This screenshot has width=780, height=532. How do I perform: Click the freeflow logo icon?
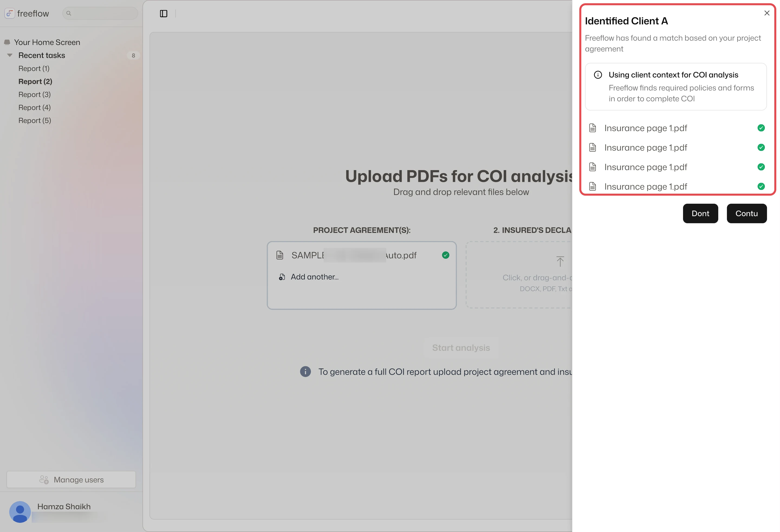coord(9,14)
